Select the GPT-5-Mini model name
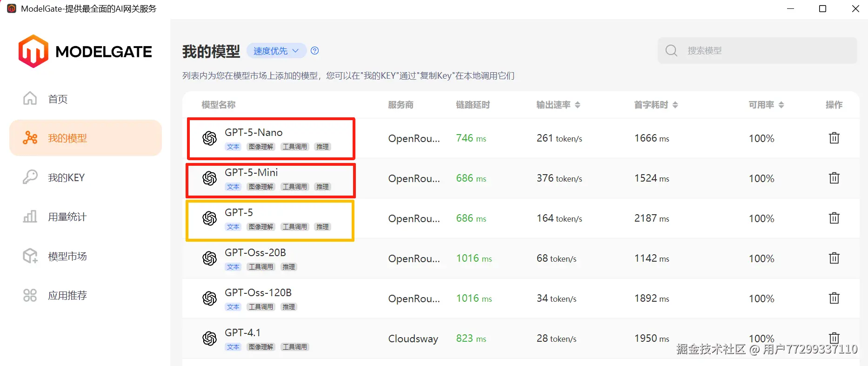The image size is (868, 366). pyautogui.click(x=251, y=172)
